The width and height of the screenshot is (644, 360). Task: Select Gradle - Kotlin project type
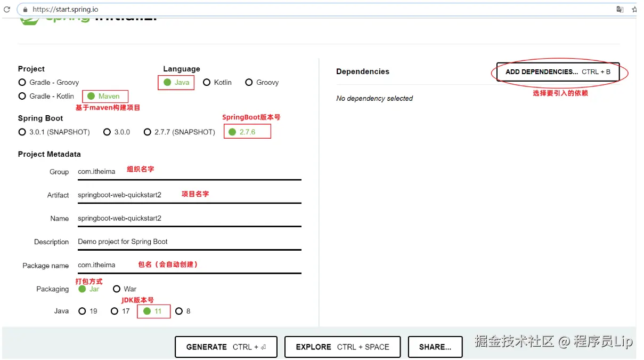click(46, 96)
